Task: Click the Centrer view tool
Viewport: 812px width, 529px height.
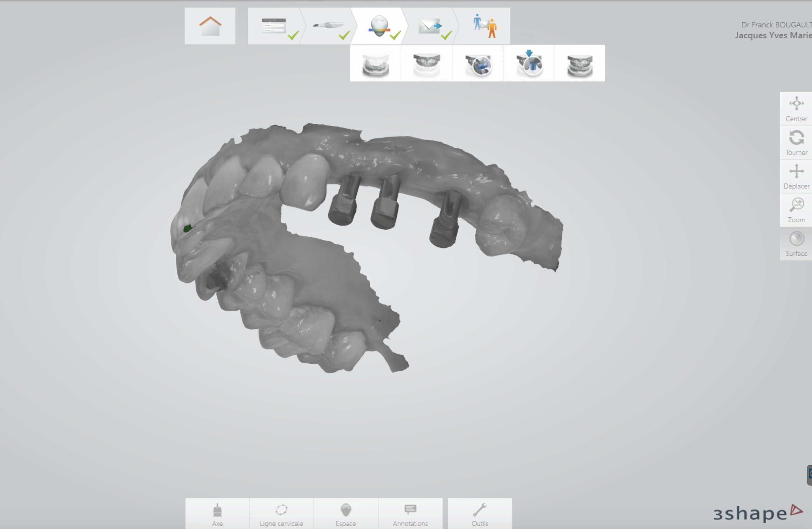Action: pyautogui.click(x=796, y=109)
